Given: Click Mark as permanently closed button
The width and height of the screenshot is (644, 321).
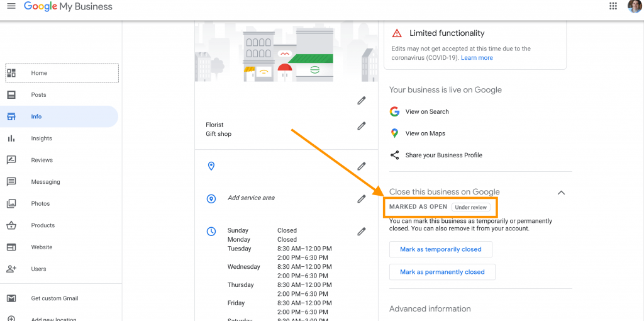Looking at the screenshot, I should [x=442, y=272].
